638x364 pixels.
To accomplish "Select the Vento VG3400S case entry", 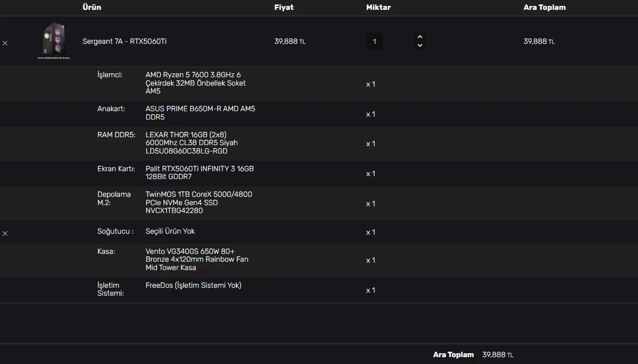I will pos(197,260).
